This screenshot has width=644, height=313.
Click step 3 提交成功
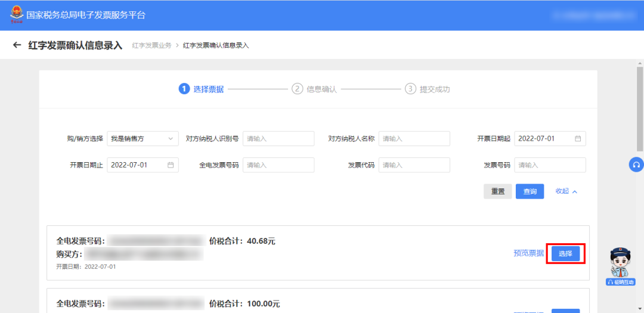[x=428, y=89]
